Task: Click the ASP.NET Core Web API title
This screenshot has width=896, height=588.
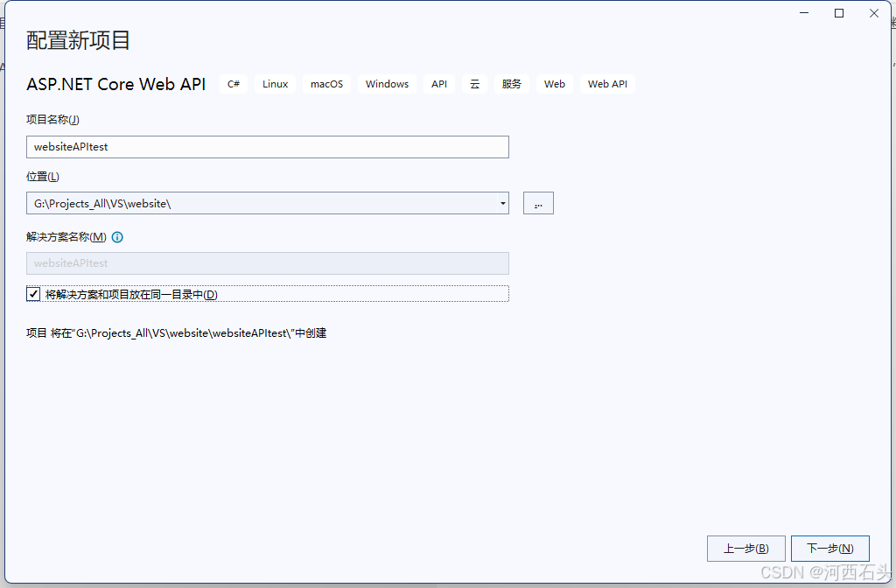Action: [x=116, y=84]
